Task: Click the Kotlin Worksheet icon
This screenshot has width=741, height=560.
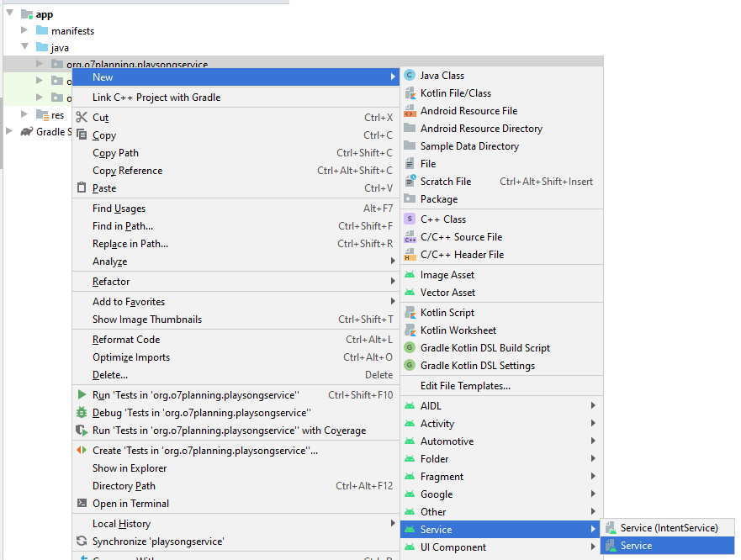Action: tap(410, 330)
